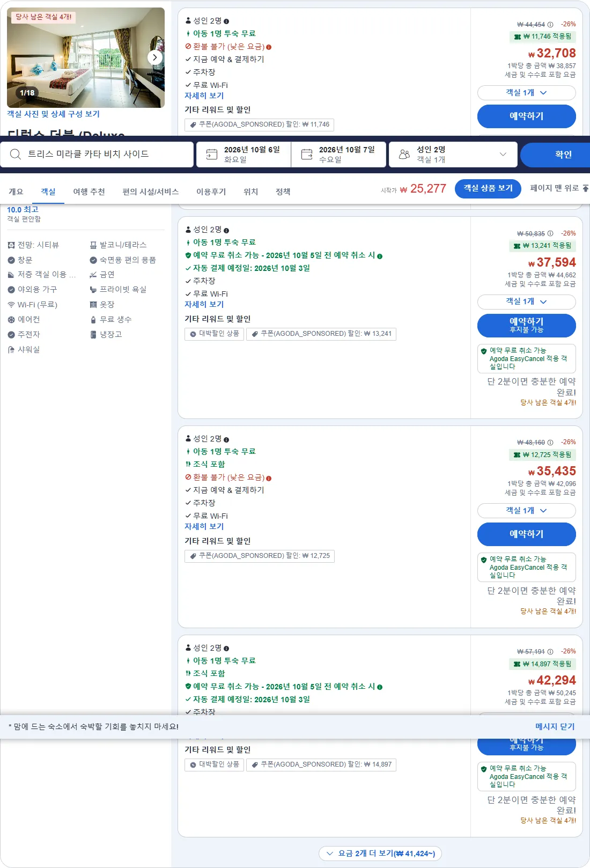Click 자세히 보기 in the ₩35,435 offer
590x868 pixels.
click(x=204, y=527)
